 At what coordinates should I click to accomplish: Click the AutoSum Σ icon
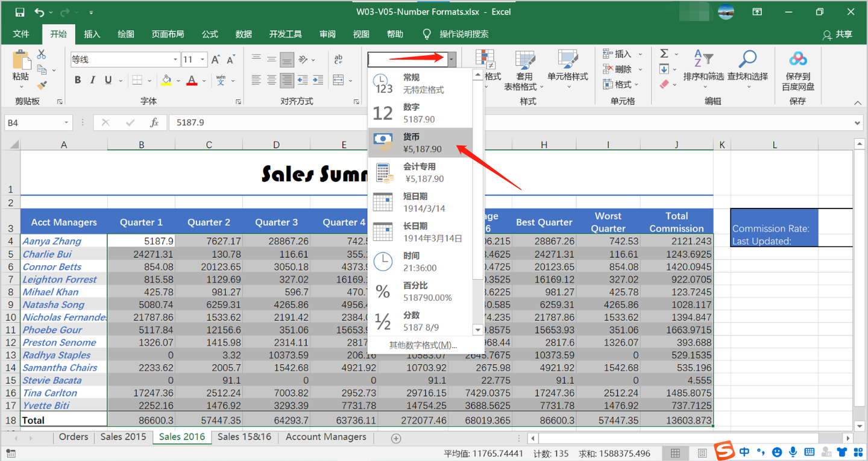point(663,54)
